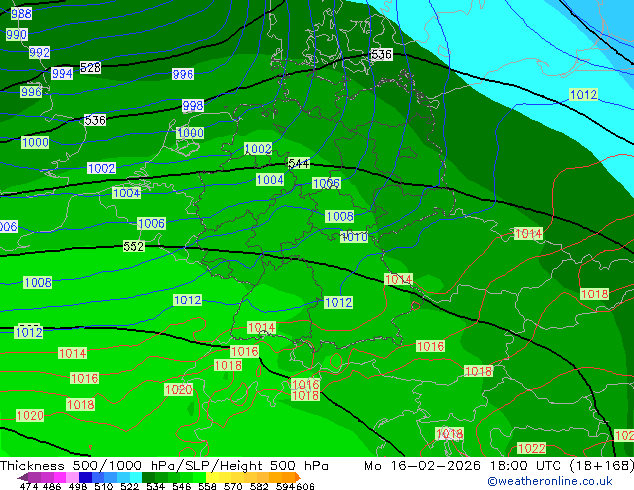The width and height of the screenshot is (634, 490).
Task: Click the legend value 594
Action: pos(285,486)
